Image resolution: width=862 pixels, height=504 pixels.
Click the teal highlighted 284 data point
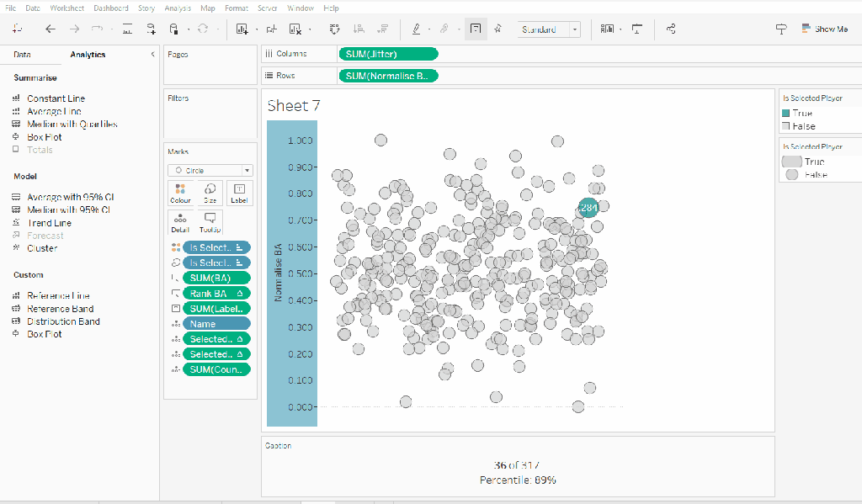[x=588, y=207]
